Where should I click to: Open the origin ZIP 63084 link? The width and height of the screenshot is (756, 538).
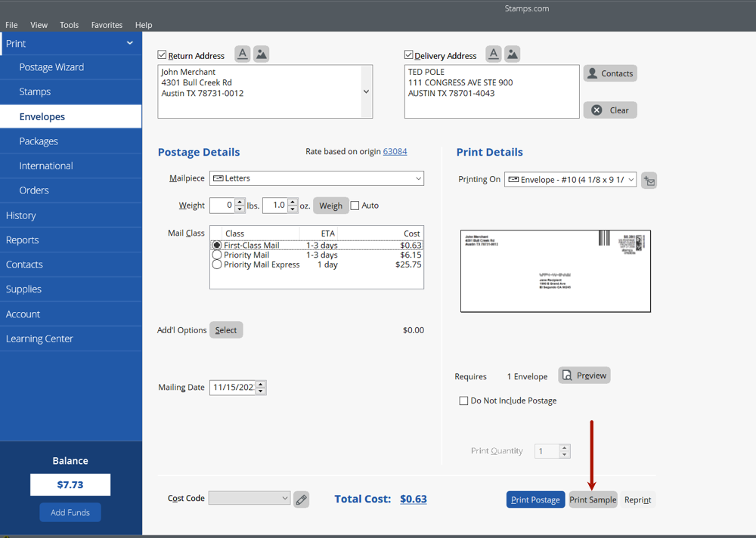(x=395, y=152)
